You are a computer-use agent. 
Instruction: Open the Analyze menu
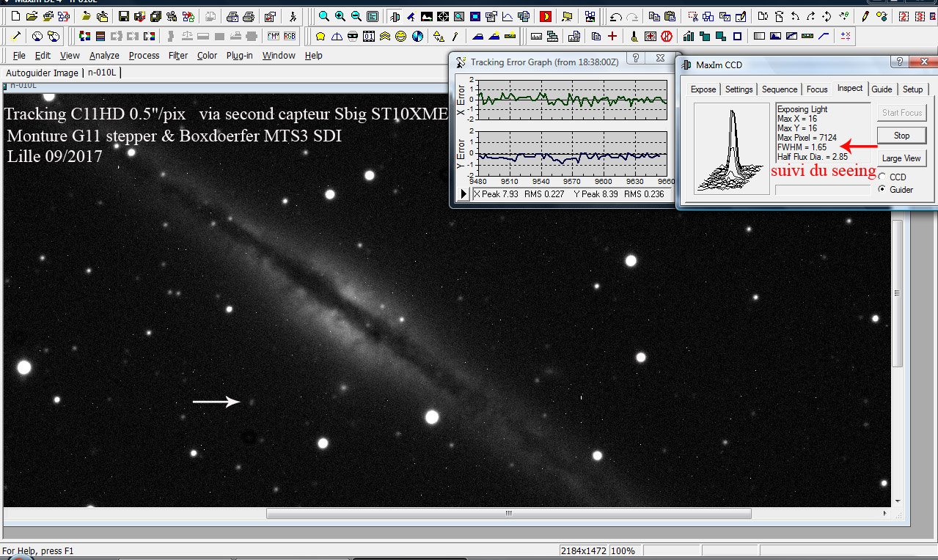click(x=104, y=56)
